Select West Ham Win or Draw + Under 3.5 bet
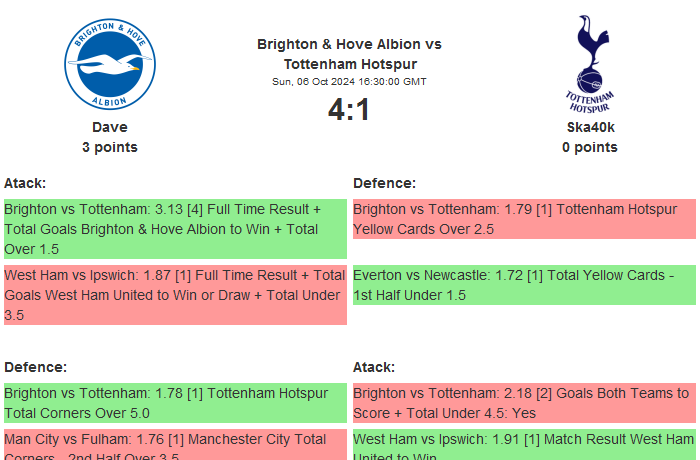 [175, 295]
